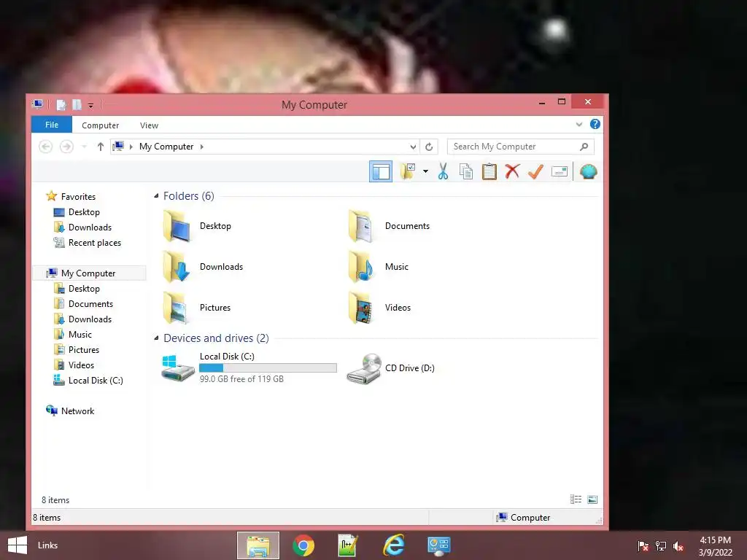This screenshot has height=560, width=747.
Task: Select the Videos folder icon in content
Action: click(x=361, y=308)
